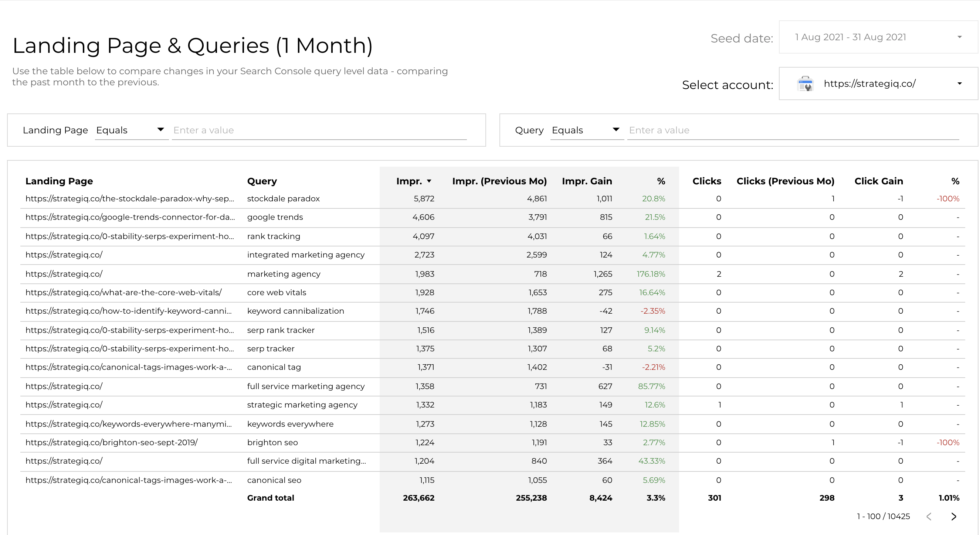980x535 pixels.
Task: Sort by Landing Page column header
Action: click(59, 181)
